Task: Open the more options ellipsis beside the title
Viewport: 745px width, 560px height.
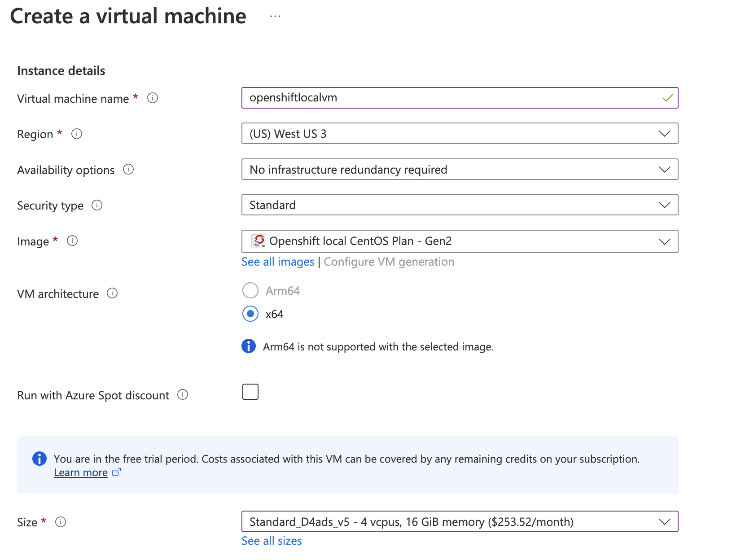Action: tap(275, 16)
